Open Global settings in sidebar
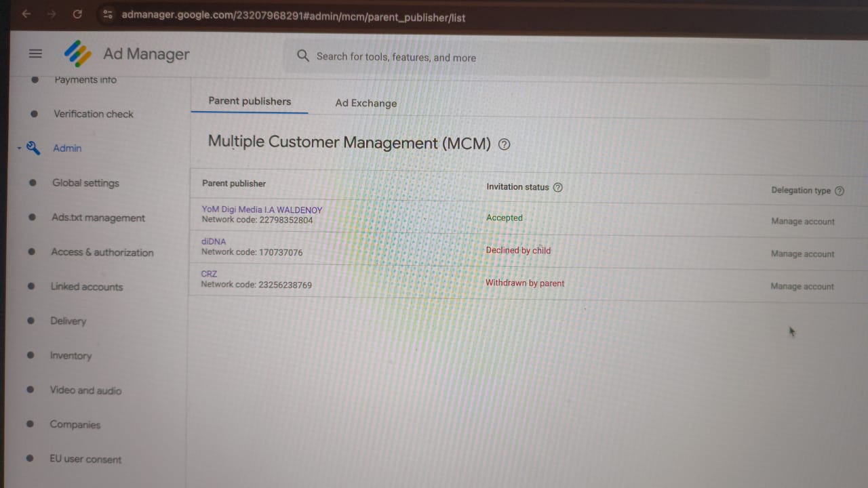 click(85, 183)
